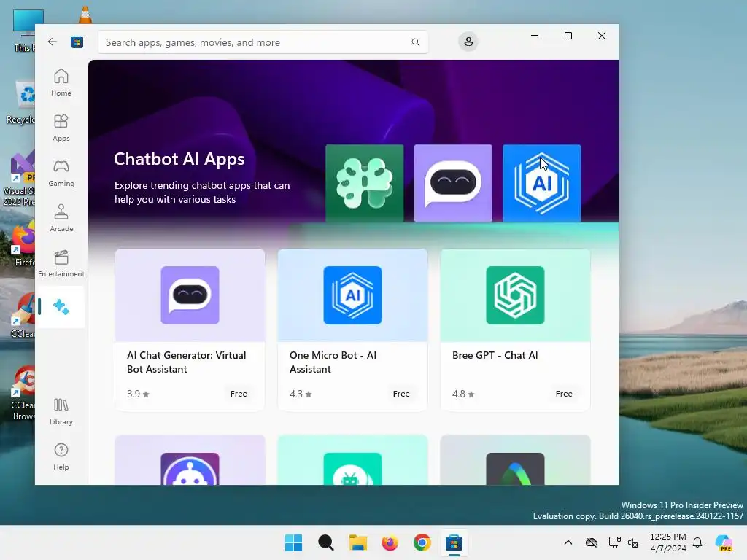Select the Firefox desktop shortcut

[23, 244]
